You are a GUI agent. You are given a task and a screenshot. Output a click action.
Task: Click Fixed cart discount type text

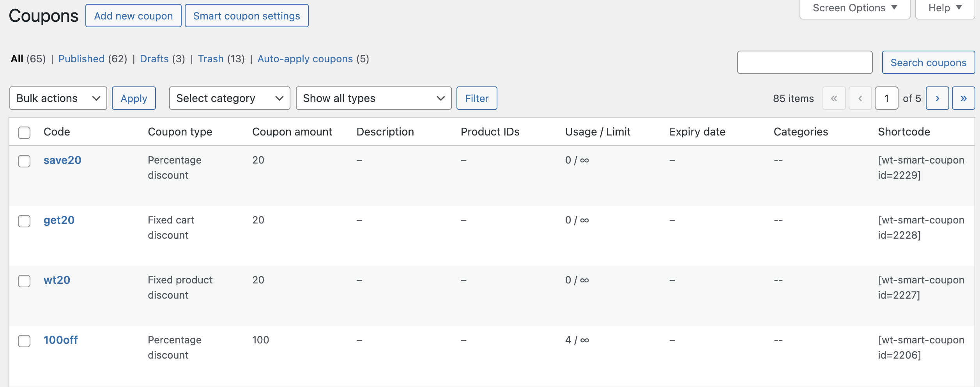[x=171, y=228]
